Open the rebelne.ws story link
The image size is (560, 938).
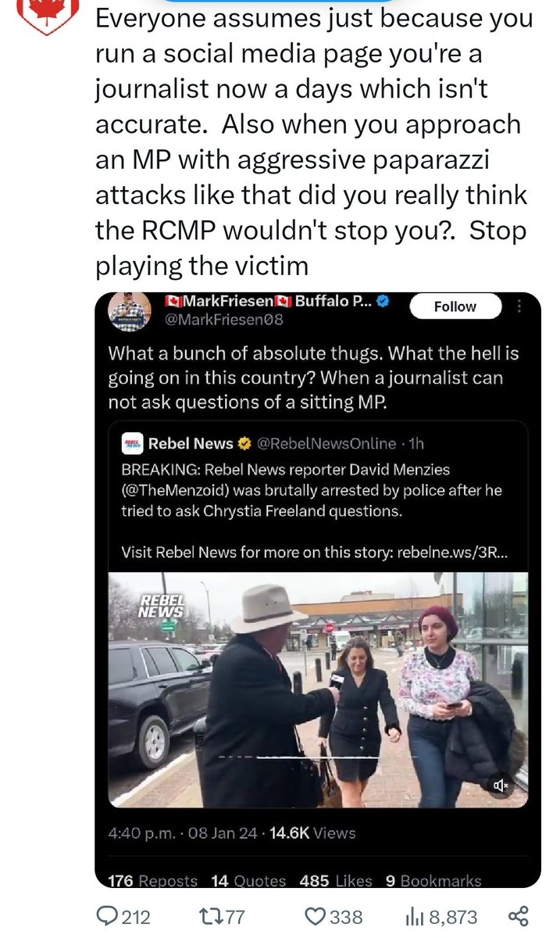(x=454, y=551)
